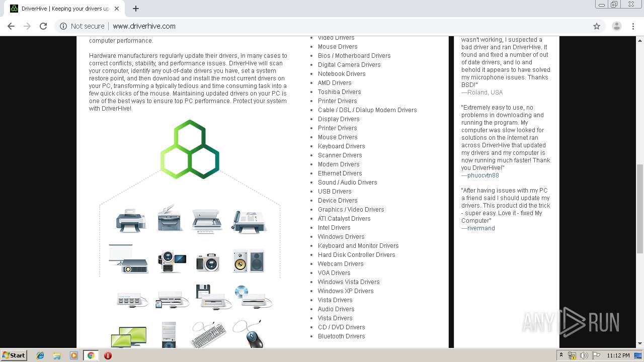The image size is (644, 362).
Task: Click the Chrome taskbar button
Action: tap(91, 355)
